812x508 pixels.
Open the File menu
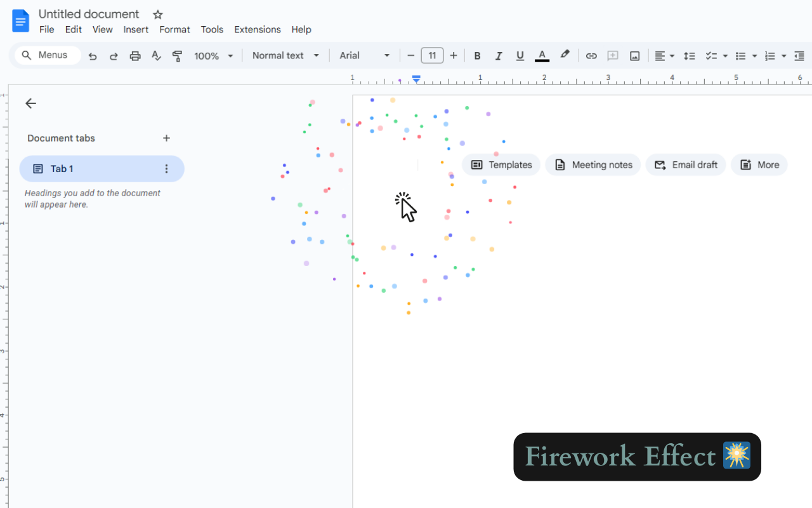[x=46, y=29]
